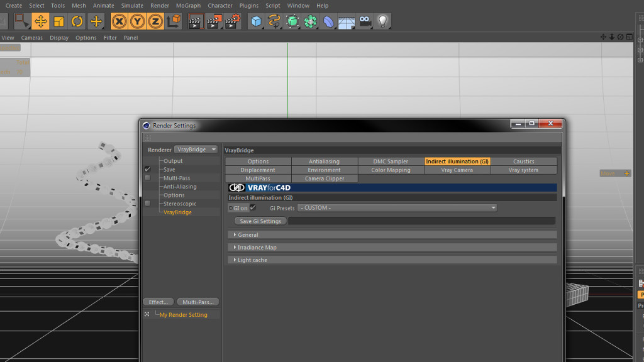Screen dimensions: 644x362
Task: Click the green NURBS generator icon
Action: pyautogui.click(x=292, y=21)
